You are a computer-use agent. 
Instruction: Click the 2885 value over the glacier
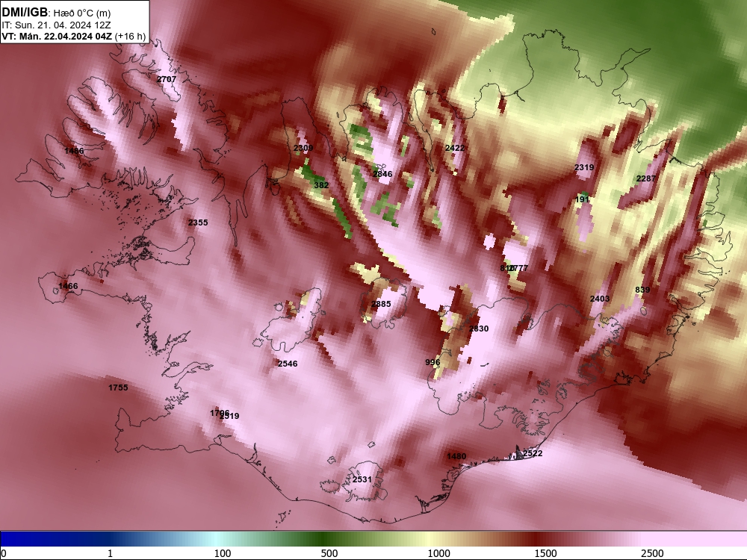click(381, 303)
